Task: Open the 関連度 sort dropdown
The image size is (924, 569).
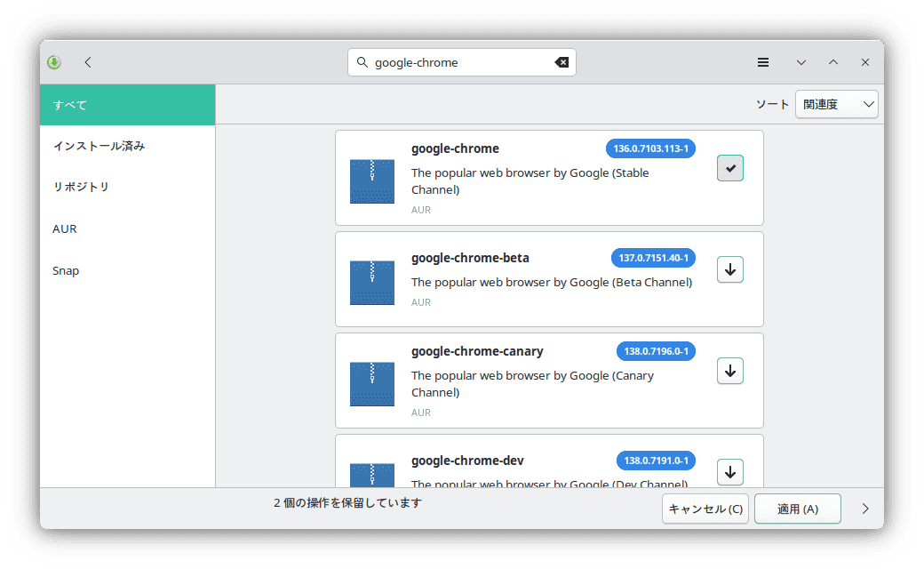Action: 837,104
